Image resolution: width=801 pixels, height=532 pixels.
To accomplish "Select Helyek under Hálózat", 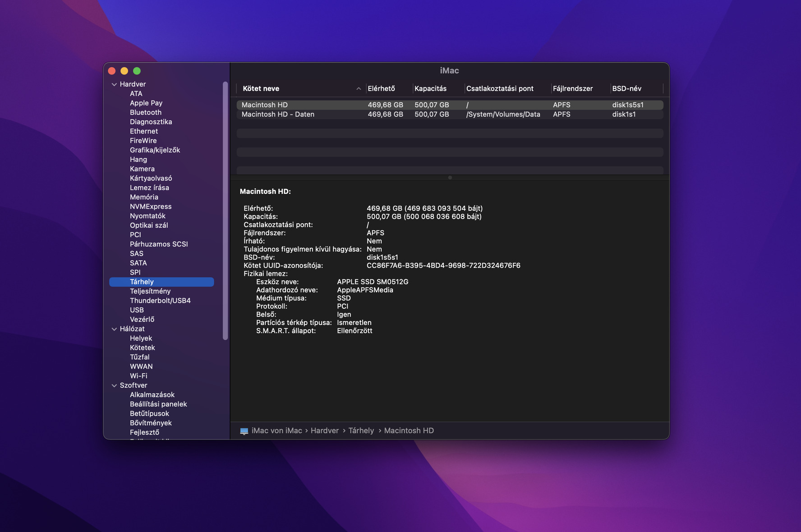I will pos(141,339).
